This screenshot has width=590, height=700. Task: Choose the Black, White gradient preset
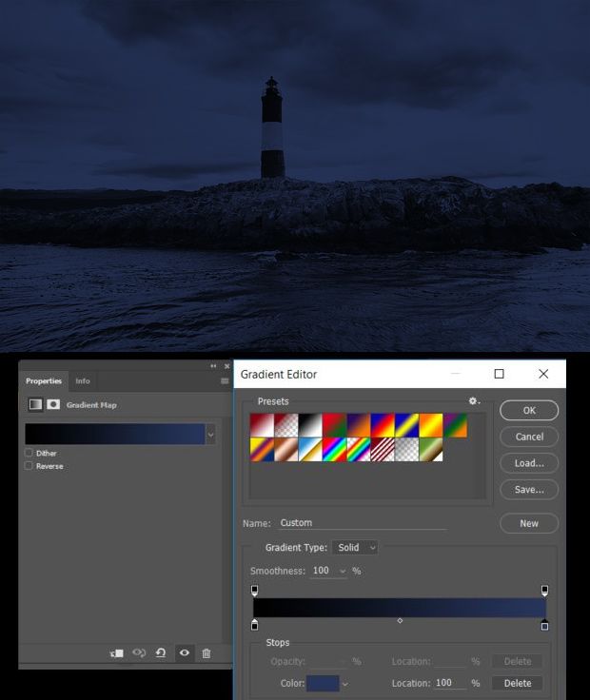pos(310,425)
